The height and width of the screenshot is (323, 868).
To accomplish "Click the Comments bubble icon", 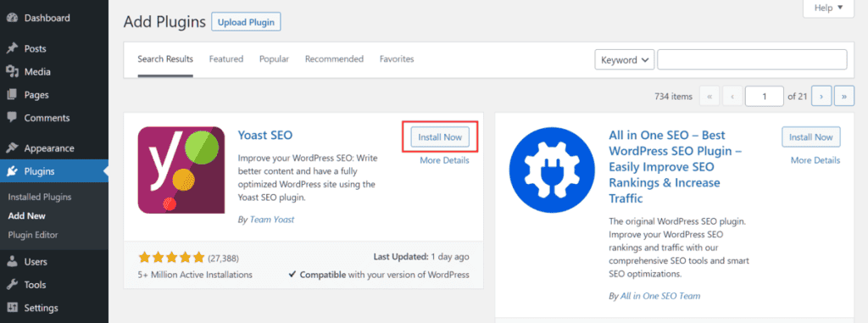I will [x=12, y=118].
